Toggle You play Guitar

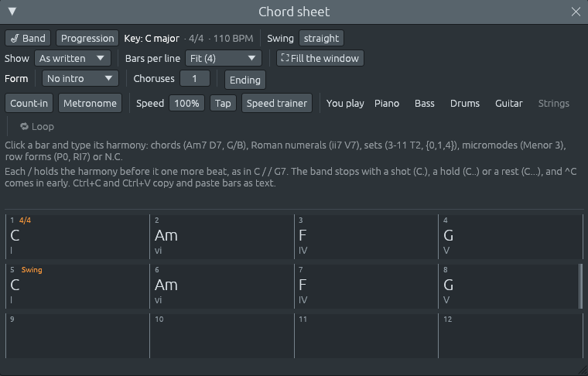pos(509,104)
